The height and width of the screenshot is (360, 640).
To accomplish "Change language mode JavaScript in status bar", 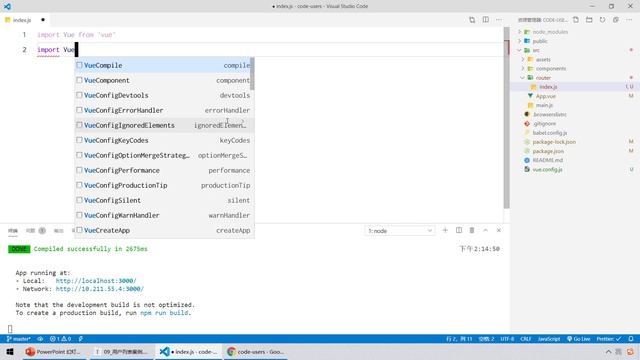I will tap(549, 339).
